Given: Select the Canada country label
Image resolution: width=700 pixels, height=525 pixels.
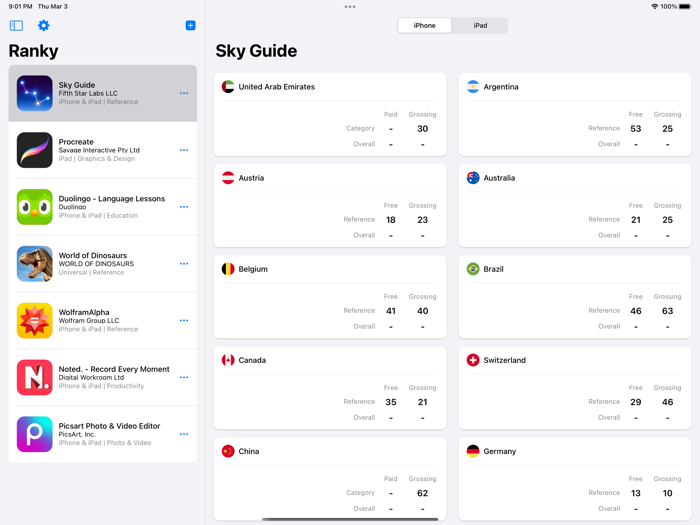Looking at the screenshot, I should point(252,360).
